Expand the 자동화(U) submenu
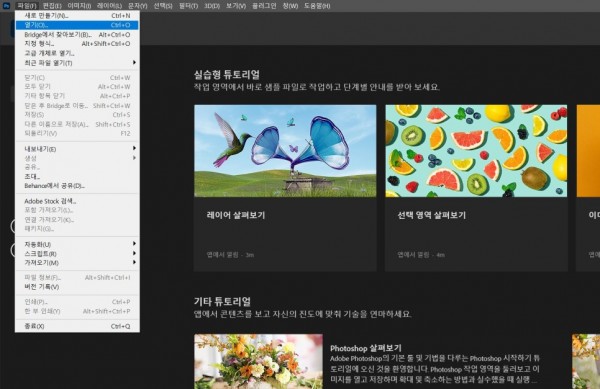 [x=77, y=244]
